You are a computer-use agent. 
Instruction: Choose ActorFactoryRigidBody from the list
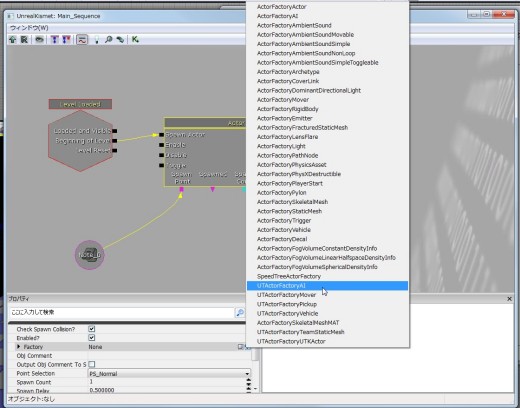[327, 109]
